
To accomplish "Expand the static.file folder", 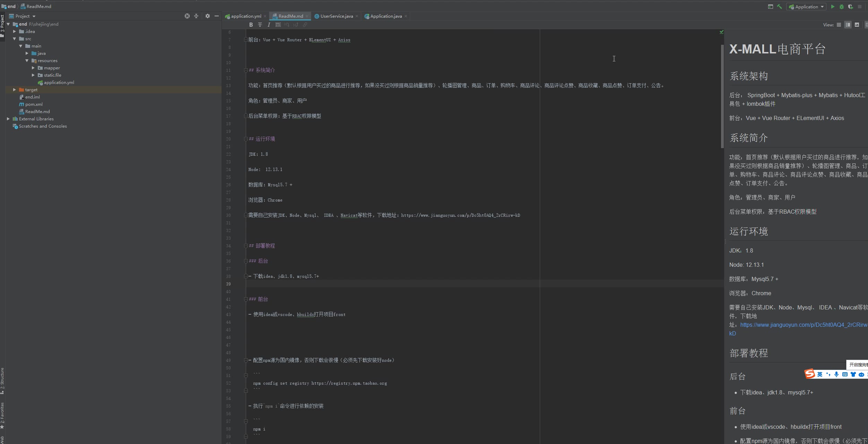I will (x=33, y=75).
